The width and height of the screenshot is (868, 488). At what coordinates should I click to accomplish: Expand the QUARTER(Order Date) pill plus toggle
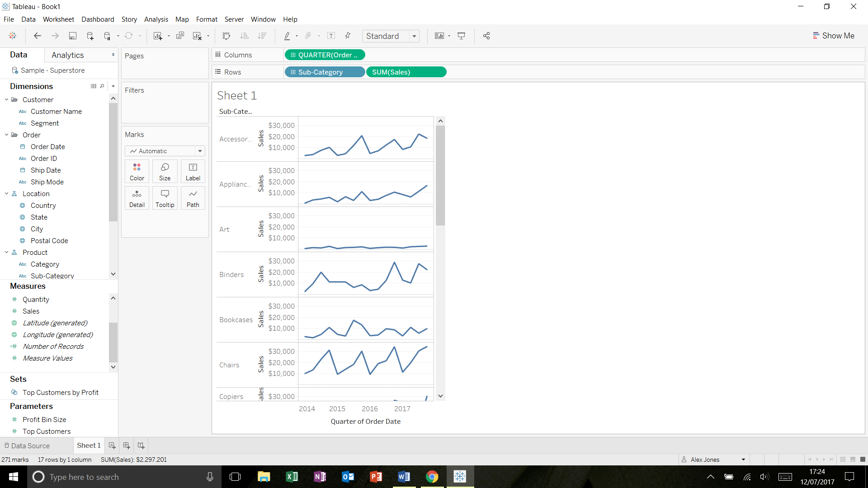(x=293, y=55)
